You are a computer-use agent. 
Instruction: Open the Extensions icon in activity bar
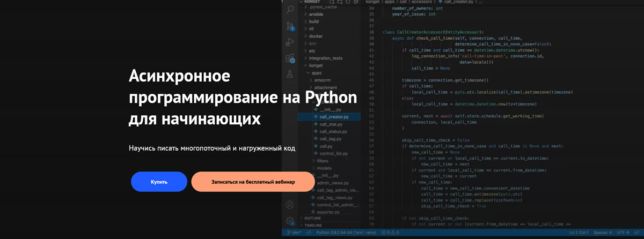click(290, 58)
